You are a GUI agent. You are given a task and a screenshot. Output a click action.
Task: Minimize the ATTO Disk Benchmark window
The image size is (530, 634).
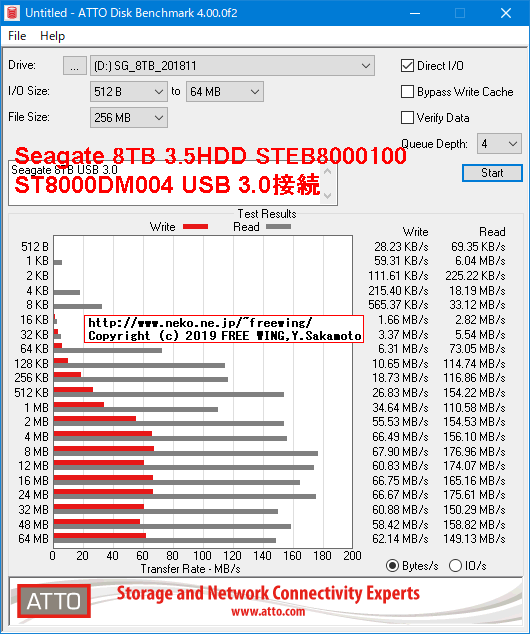coord(415,13)
